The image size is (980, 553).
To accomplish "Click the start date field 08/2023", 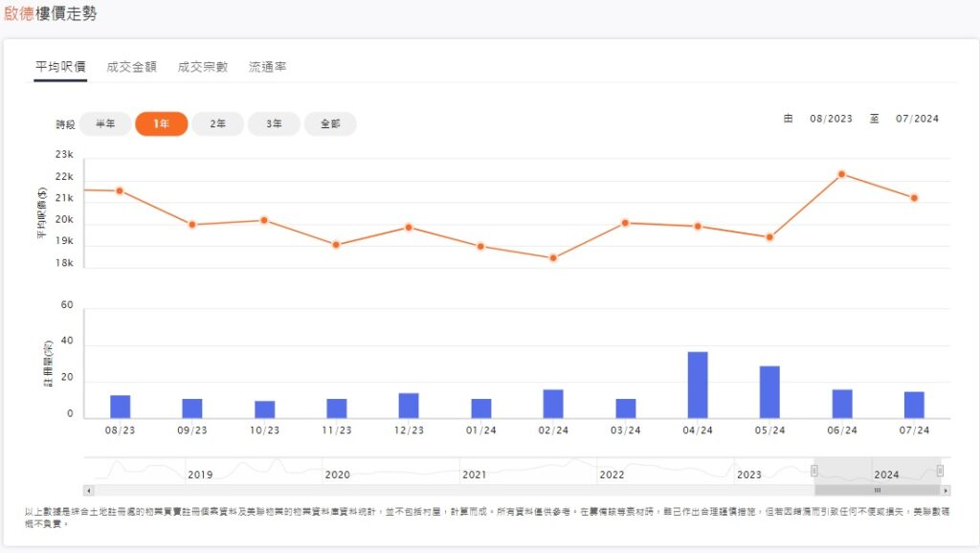I will tap(831, 119).
